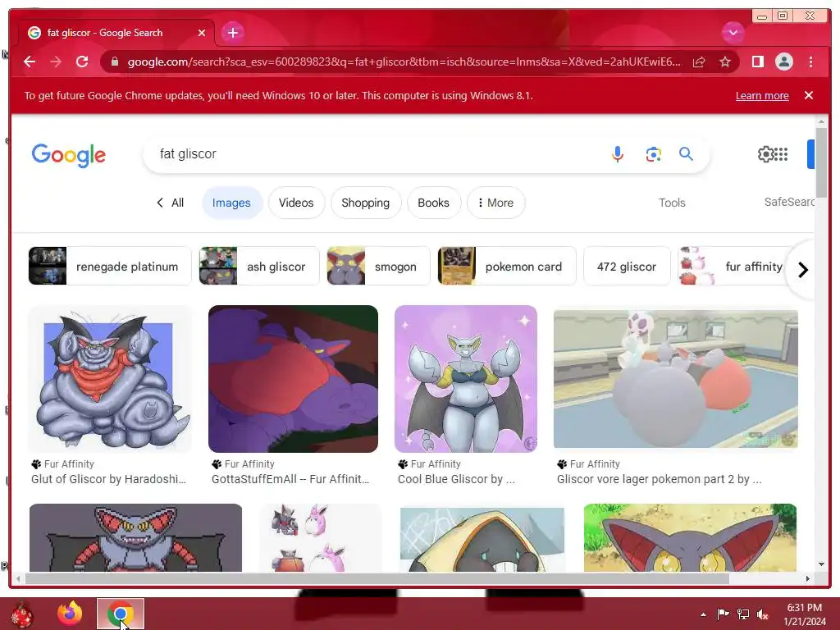Open the tab search dropdown
The width and height of the screenshot is (840, 630).
(x=733, y=33)
